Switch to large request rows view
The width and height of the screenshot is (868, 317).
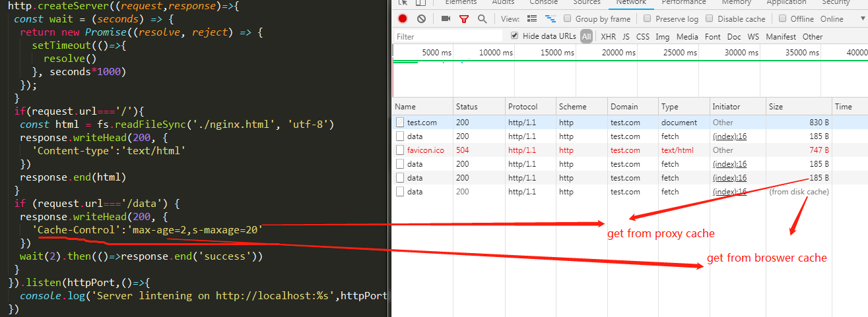point(532,19)
